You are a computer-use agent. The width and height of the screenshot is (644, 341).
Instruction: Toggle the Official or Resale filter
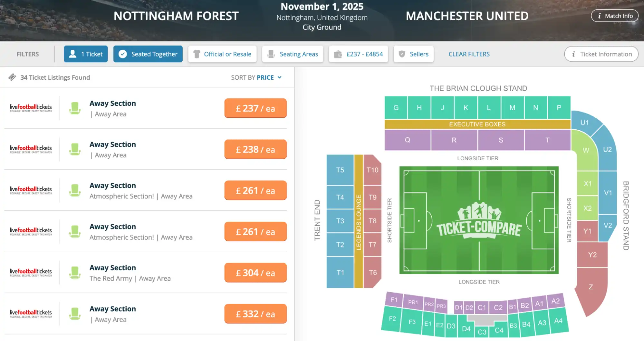222,54
